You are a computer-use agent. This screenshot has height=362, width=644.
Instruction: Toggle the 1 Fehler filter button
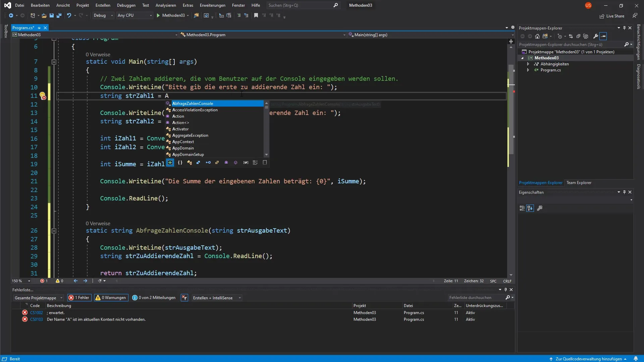[79, 298]
